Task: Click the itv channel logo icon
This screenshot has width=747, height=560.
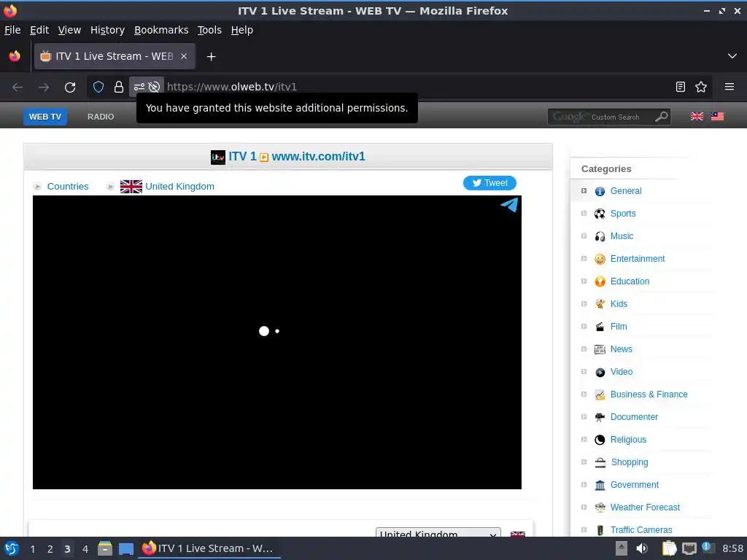Action: [x=217, y=157]
